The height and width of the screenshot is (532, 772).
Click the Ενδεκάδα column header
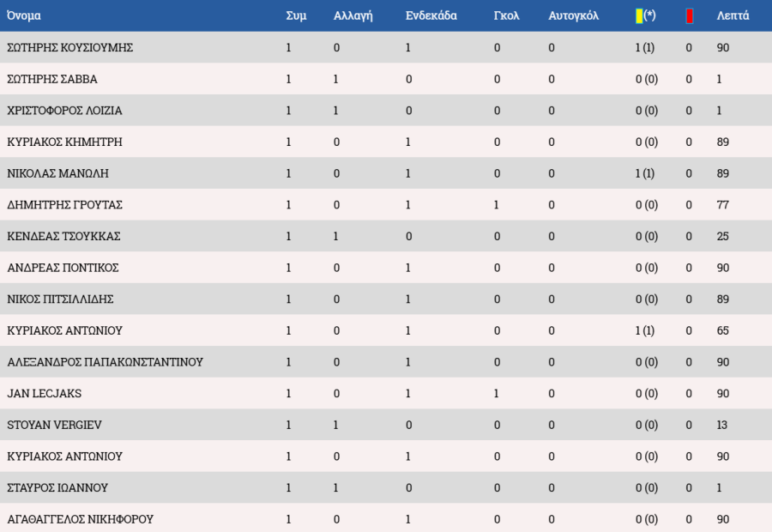[x=431, y=15]
